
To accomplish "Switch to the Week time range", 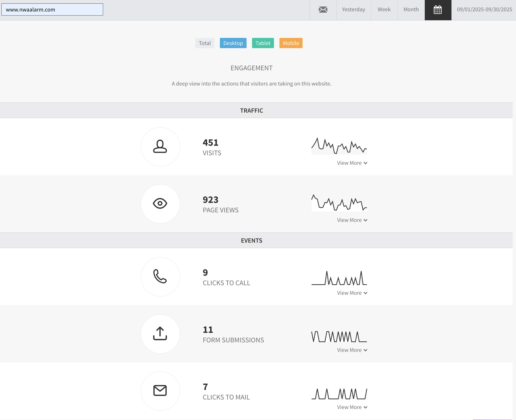I will 384,10.
